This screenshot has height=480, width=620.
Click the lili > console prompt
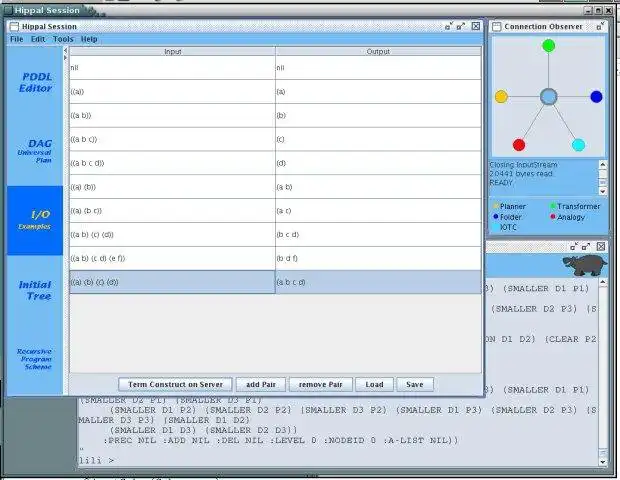96,461
